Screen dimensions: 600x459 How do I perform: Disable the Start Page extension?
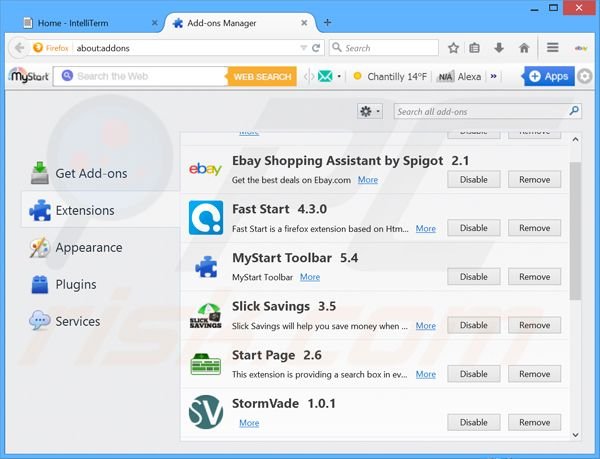(x=474, y=374)
